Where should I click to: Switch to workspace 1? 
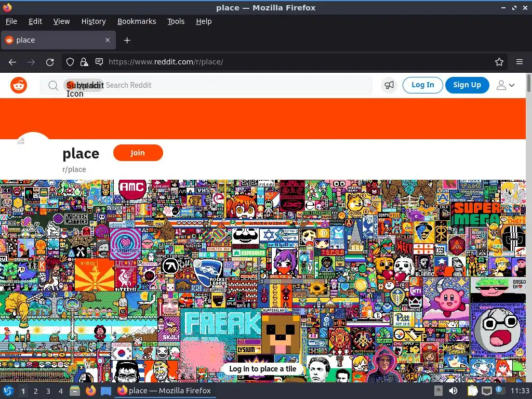click(x=23, y=391)
